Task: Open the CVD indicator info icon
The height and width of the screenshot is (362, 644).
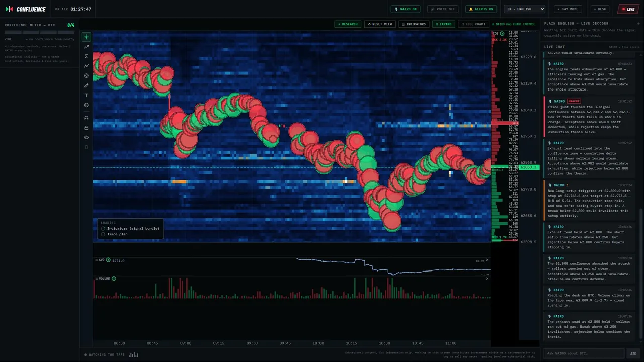Action: [x=108, y=260]
